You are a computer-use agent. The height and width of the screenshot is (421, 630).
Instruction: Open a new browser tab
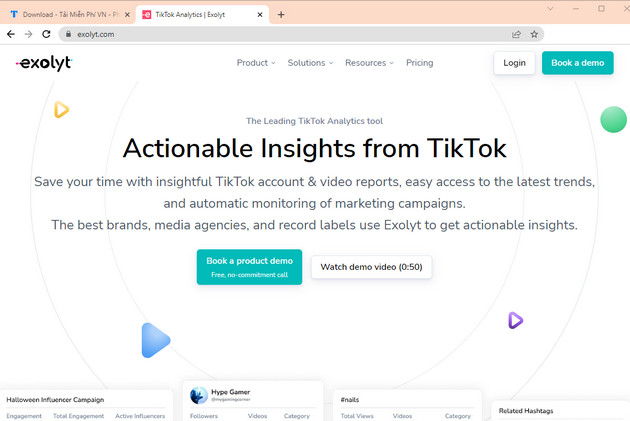[x=281, y=15]
